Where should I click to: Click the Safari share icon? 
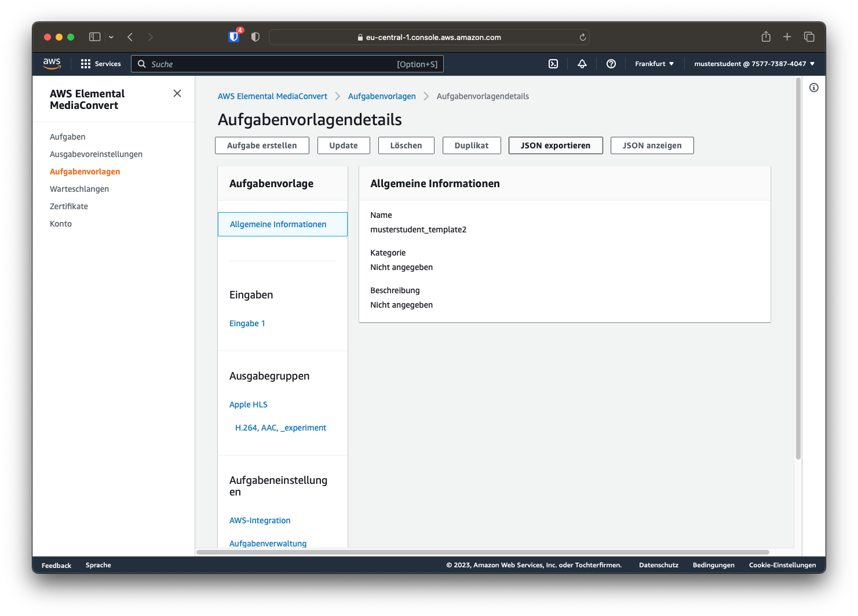(766, 37)
